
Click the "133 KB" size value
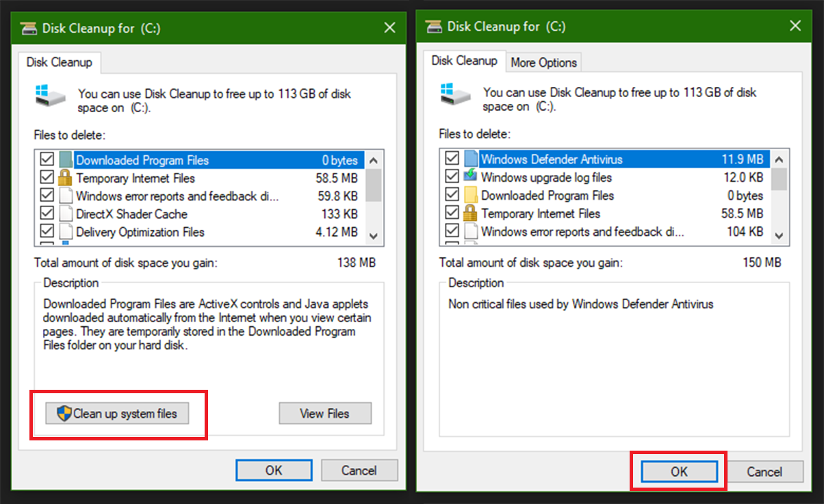click(x=339, y=214)
